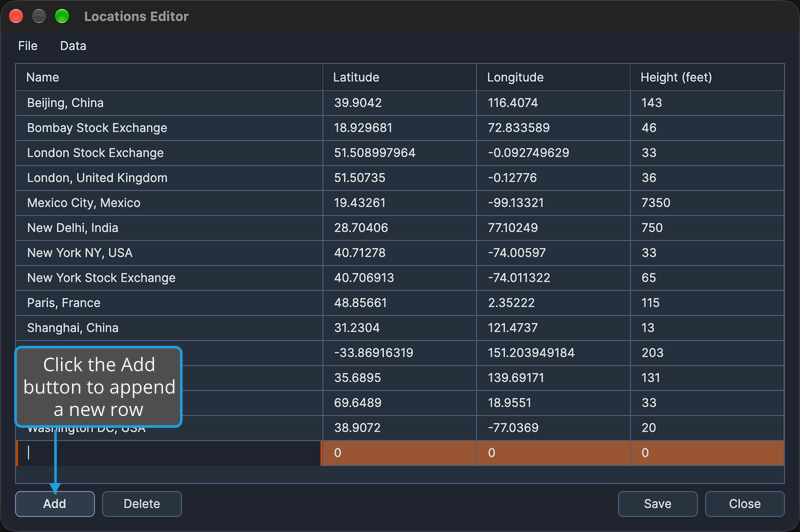Click latitude value 31.2304
800x532 pixels.
pyautogui.click(x=357, y=328)
